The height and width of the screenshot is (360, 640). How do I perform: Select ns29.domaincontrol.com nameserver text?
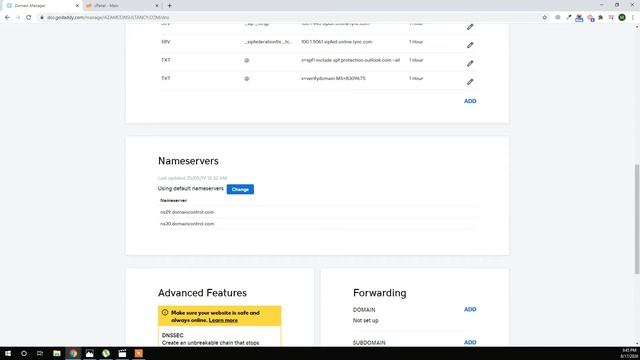coord(187,212)
